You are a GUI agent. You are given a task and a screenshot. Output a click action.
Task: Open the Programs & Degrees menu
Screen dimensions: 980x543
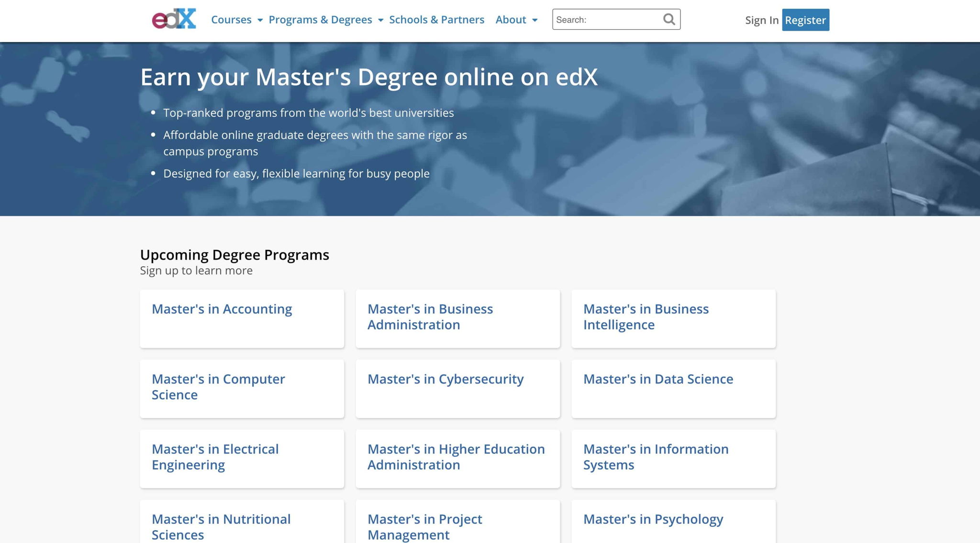(320, 20)
